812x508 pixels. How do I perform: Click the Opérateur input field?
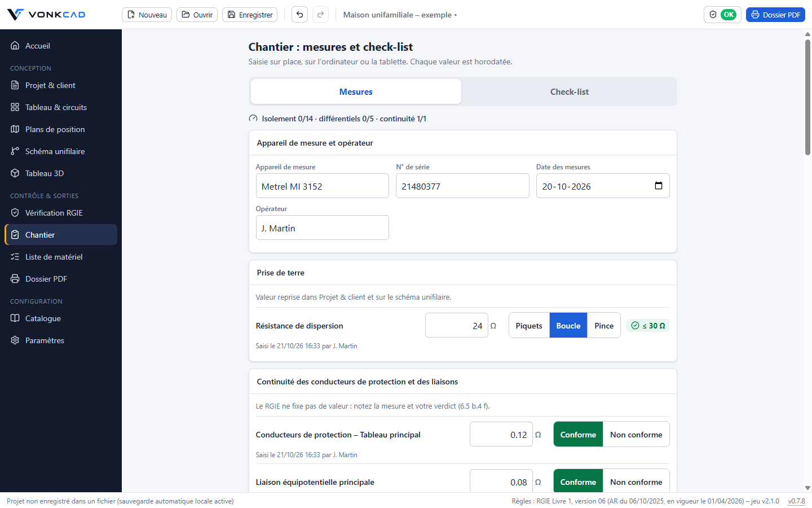[x=323, y=227]
